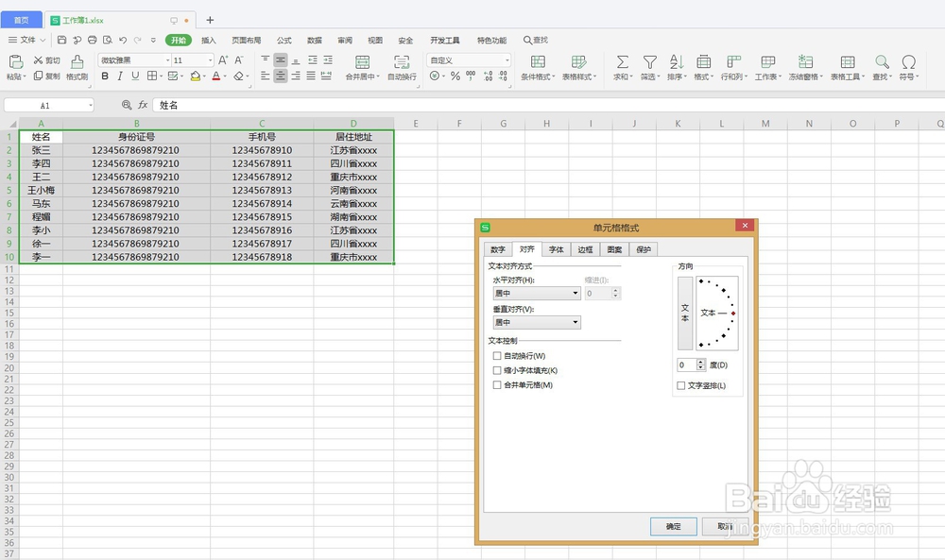The height and width of the screenshot is (560, 945).
Task: Click the Filter (筛选) funnel icon
Action: click(650, 62)
